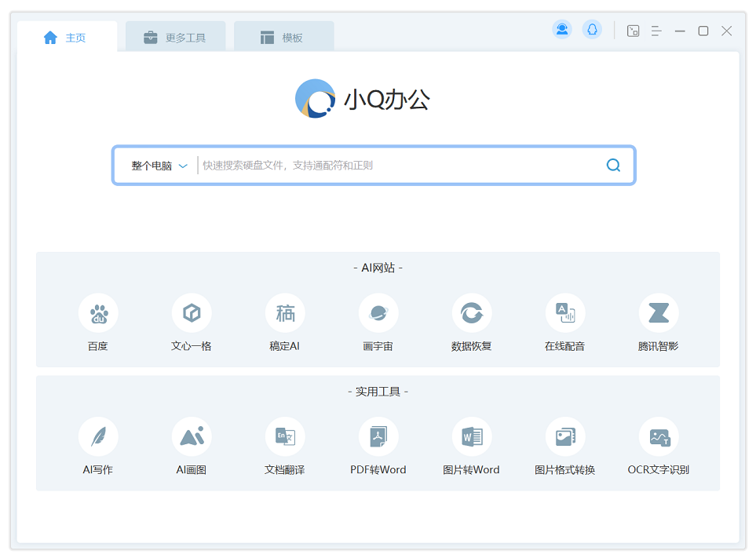Maximize the 小Q办公 window
The width and height of the screenshot is (756, 558).
point(703,31)
